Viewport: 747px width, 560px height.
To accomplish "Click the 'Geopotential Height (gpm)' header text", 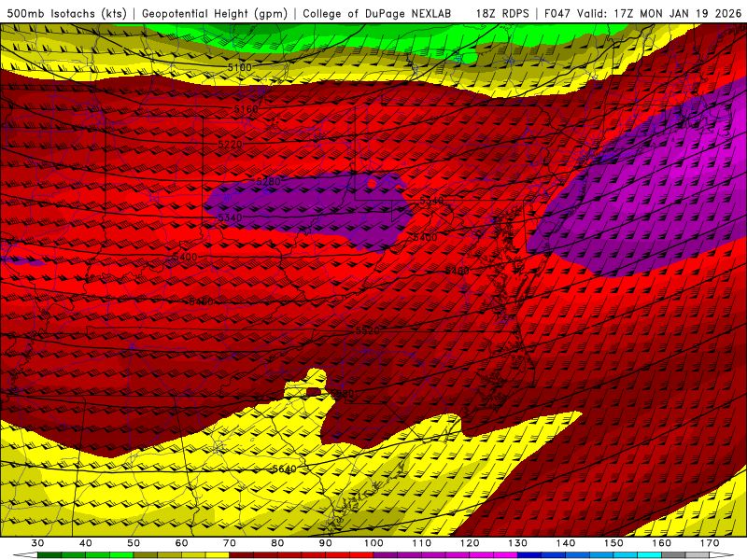I will pos(215,14).
